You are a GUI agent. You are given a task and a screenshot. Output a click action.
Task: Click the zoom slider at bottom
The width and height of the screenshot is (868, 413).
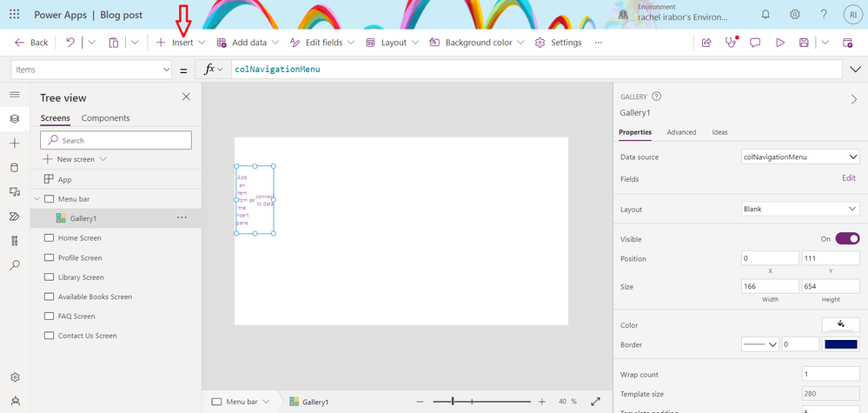pos(481,402)
